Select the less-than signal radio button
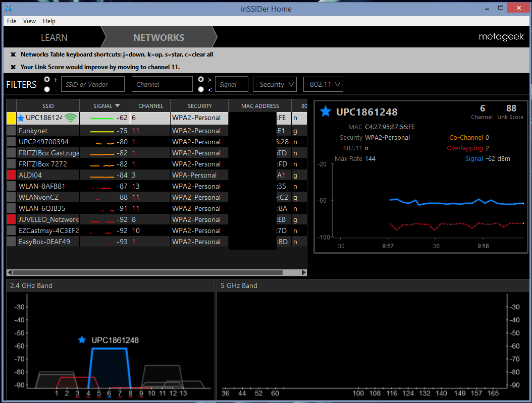 pos(201,89)
